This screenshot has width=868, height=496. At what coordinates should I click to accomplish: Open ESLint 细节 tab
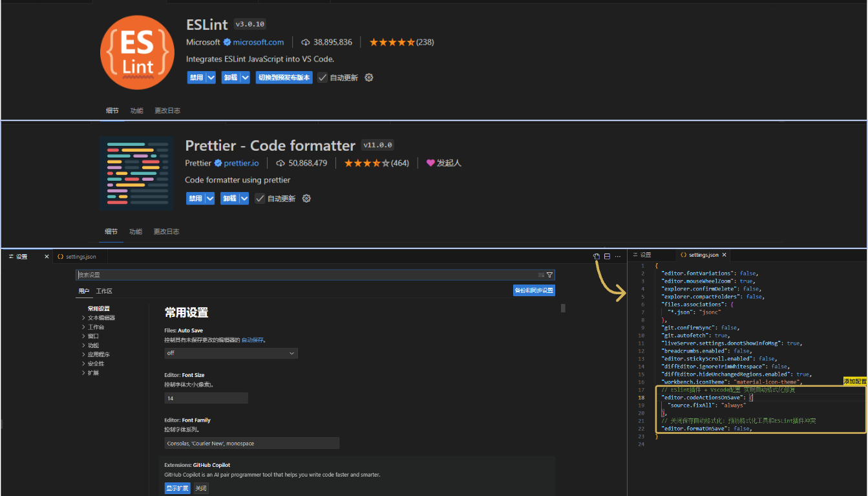[x=112, y=111]
